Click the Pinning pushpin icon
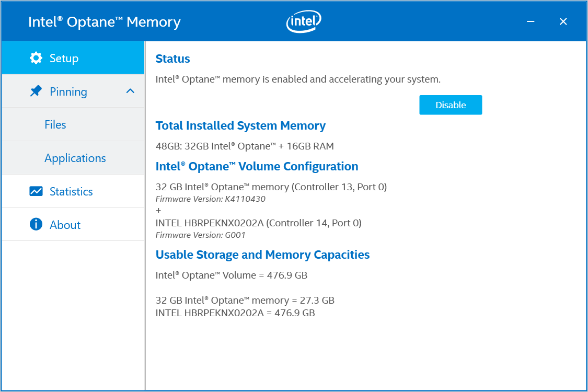Viewport: 588px width, 392px height. click(36, 91)
